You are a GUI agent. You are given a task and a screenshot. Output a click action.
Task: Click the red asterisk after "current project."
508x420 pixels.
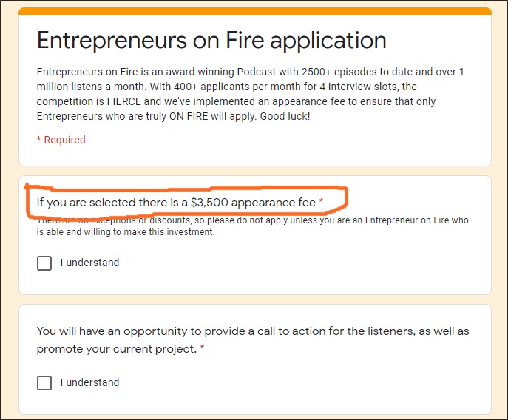pyautogui.click(x=203, y=349)
